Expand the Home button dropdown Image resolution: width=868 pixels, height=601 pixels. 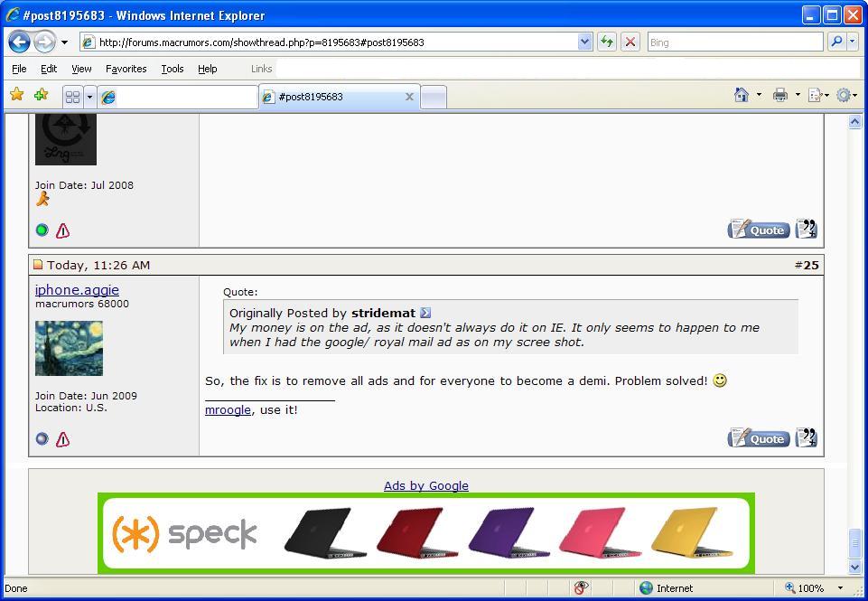759,95
